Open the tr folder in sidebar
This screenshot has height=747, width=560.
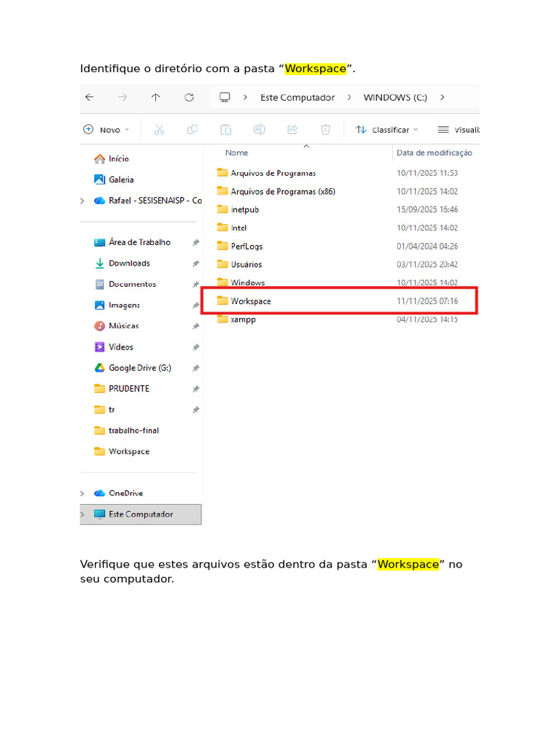(x=105, y=410)
